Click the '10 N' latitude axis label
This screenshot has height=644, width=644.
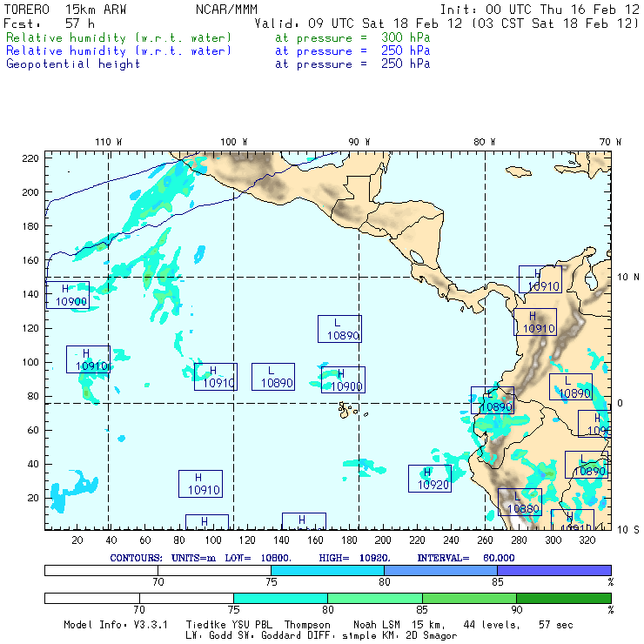(628, 277)
